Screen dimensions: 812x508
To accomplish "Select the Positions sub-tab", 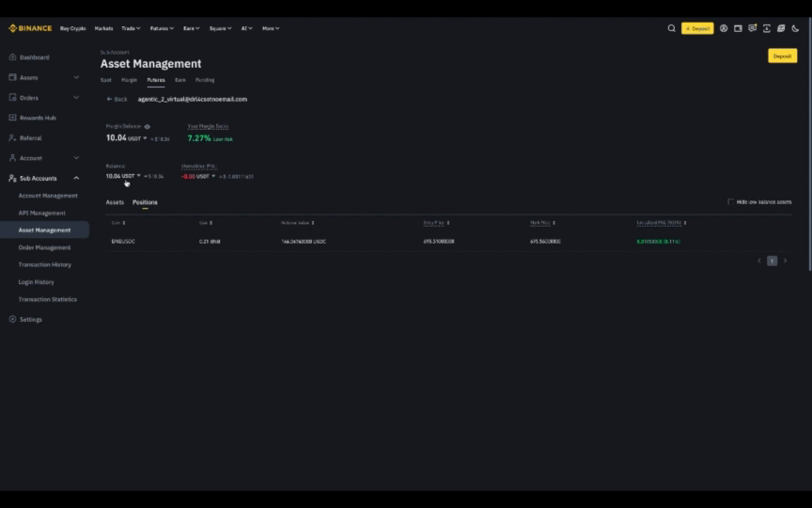I will [x=145, y=202].
